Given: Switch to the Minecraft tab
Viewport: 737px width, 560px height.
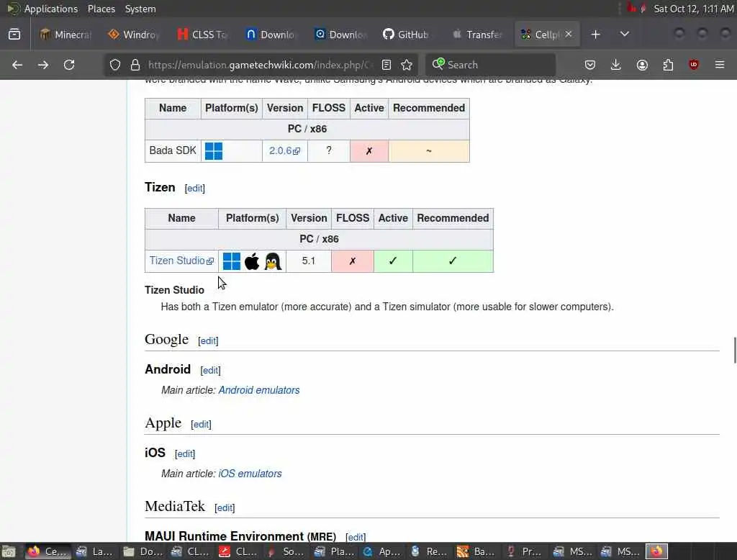Looking at the screenshot, I should 65,35.
